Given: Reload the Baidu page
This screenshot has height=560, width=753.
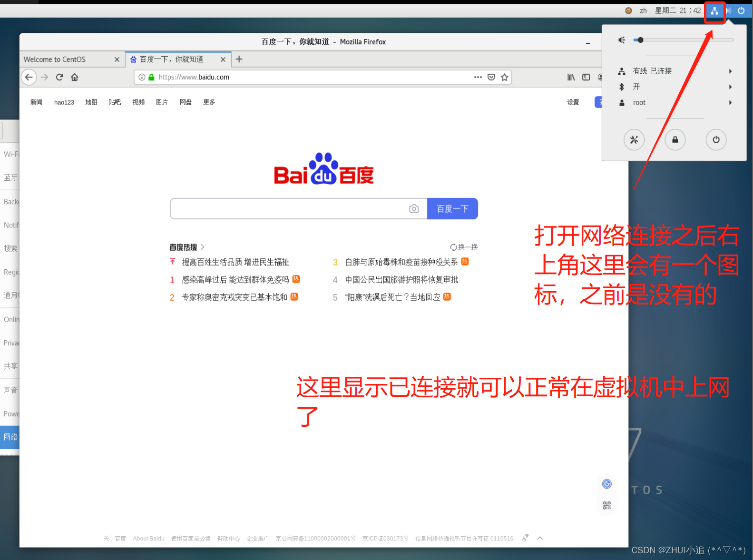Looking at the screenshot, I should click(59, 77).
